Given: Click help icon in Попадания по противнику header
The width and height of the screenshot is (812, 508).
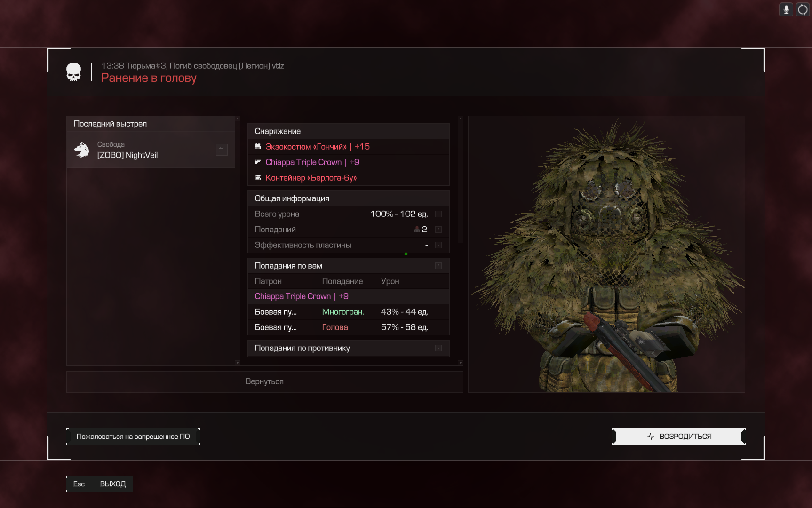Looking at the screenshot, I should pos(438,348).
